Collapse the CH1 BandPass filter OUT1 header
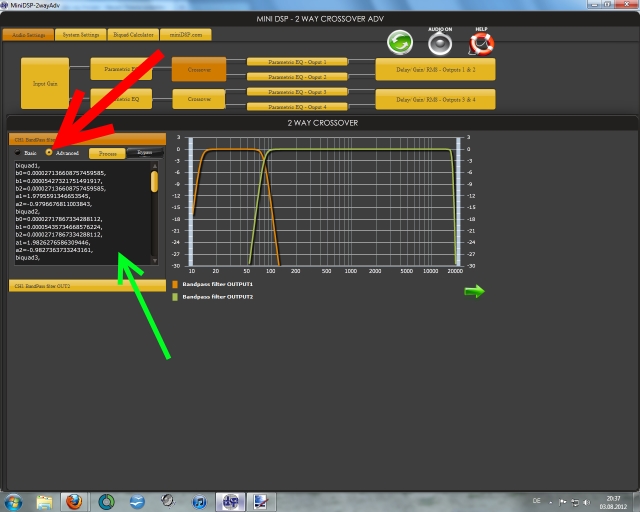This screenshot has width=640, height=512. [x=87, y=139]
